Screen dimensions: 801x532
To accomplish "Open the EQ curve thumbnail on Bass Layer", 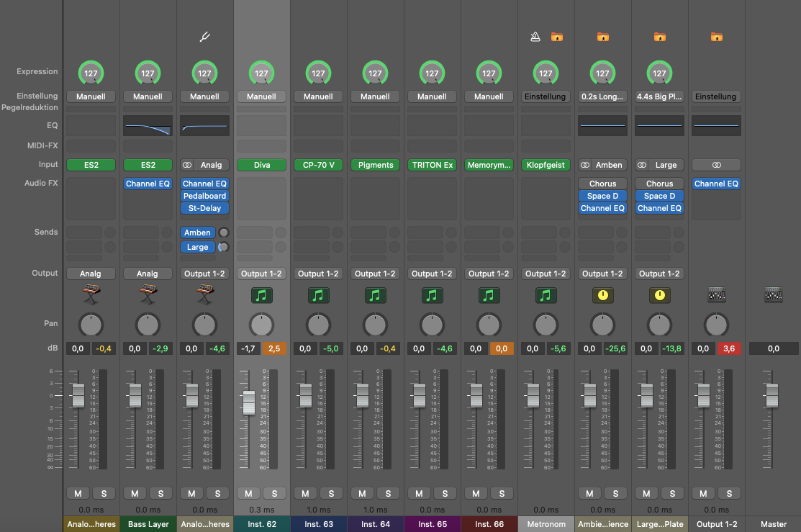I will pos(148,126).
